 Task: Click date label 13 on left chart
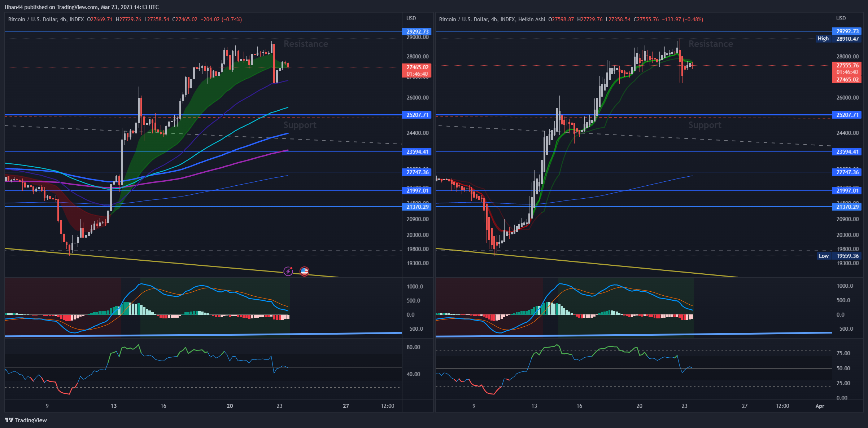pos(114,406)
